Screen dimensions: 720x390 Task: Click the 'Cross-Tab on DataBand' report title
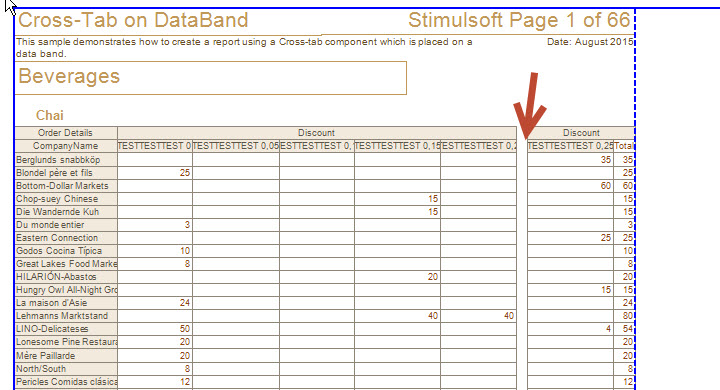coord(133,21)
